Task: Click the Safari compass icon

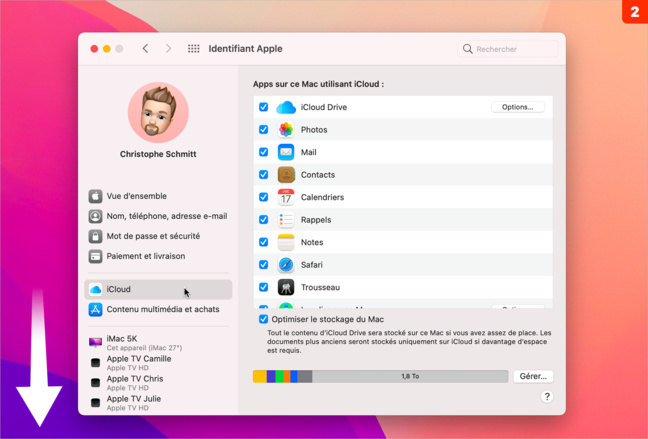Action: coord(286,265)
